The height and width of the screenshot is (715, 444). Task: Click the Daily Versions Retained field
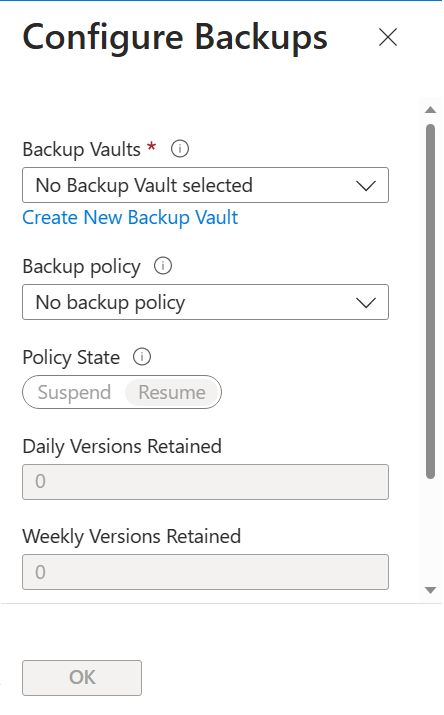(206, 482)
